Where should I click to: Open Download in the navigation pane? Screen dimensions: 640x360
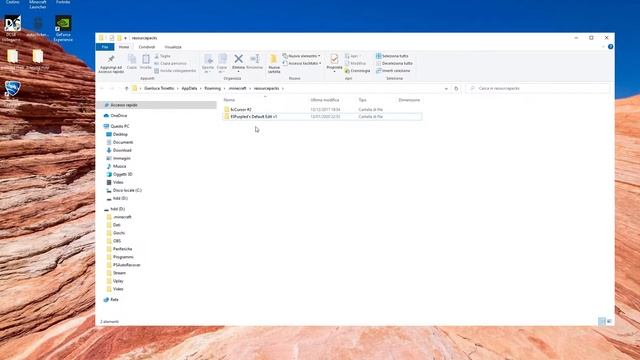click(122, 151)
